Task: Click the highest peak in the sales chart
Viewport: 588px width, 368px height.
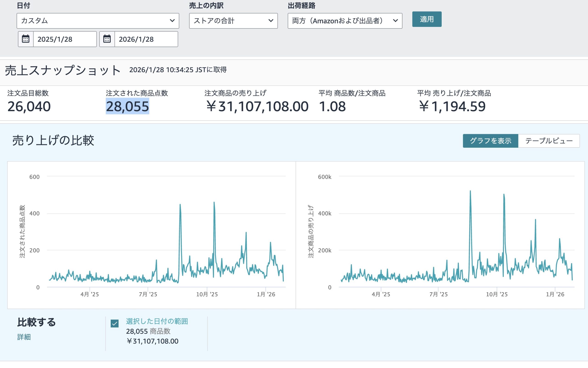Action: 470,192
